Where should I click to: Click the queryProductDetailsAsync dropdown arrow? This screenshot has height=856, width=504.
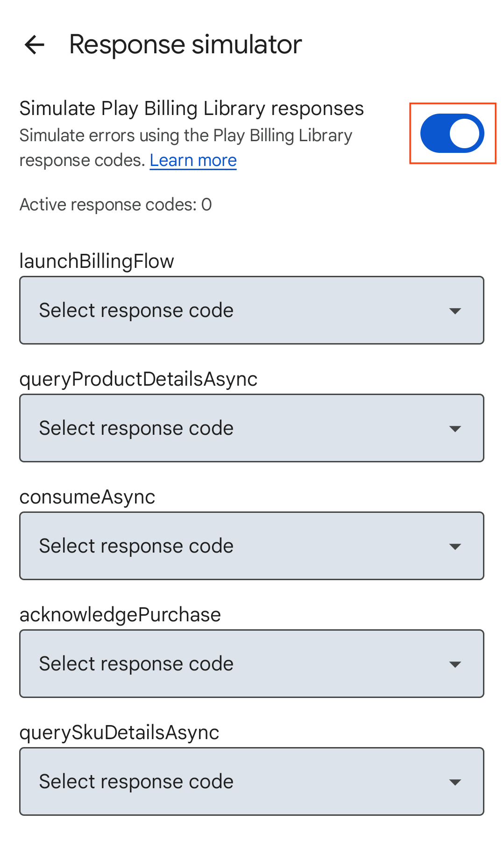tap(456, 428)
